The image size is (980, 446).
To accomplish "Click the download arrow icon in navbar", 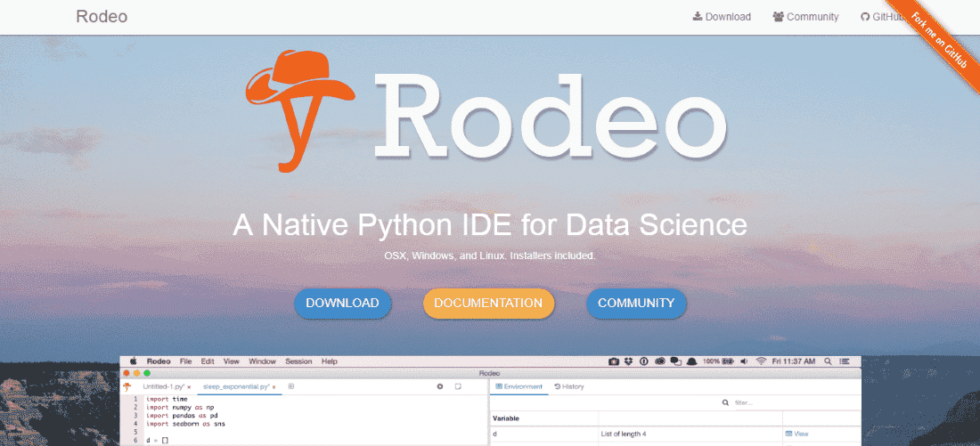I will click(x=698, y=17).
